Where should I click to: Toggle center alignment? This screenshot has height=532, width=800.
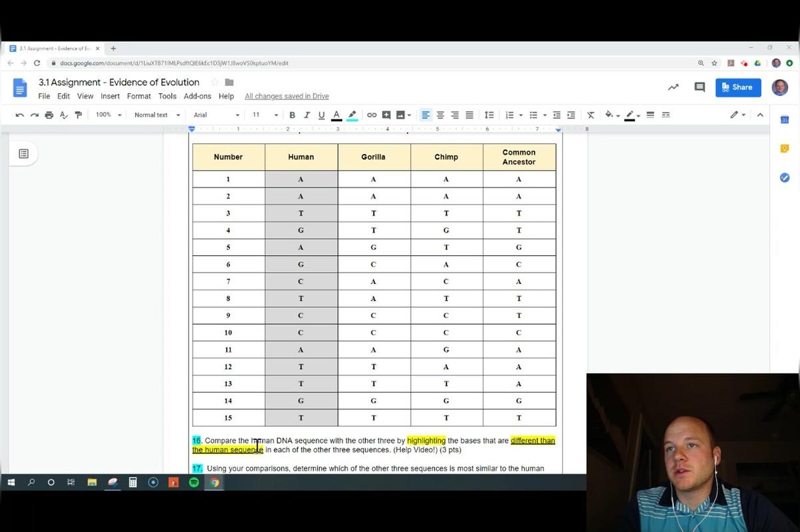click(x=440, y=115)
